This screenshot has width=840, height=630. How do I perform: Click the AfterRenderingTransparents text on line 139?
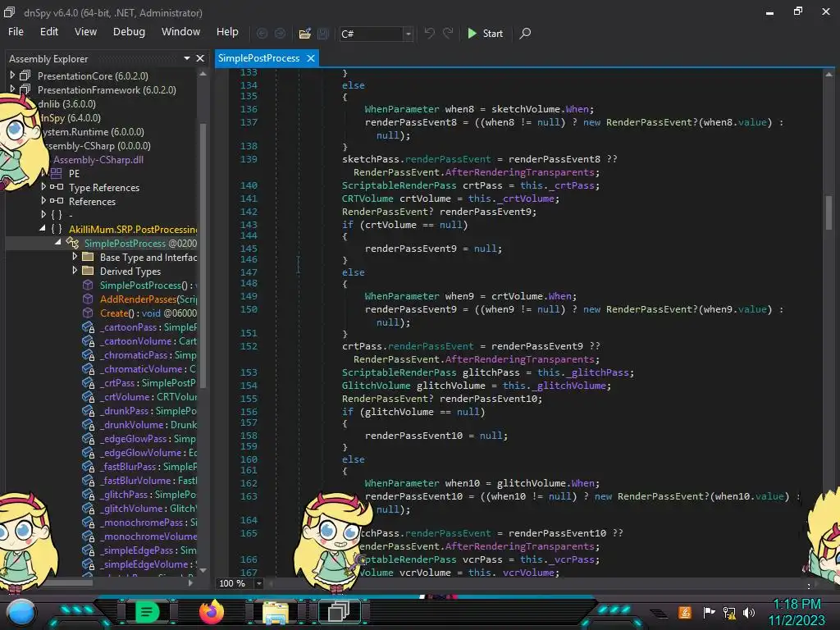coord(519,172)
